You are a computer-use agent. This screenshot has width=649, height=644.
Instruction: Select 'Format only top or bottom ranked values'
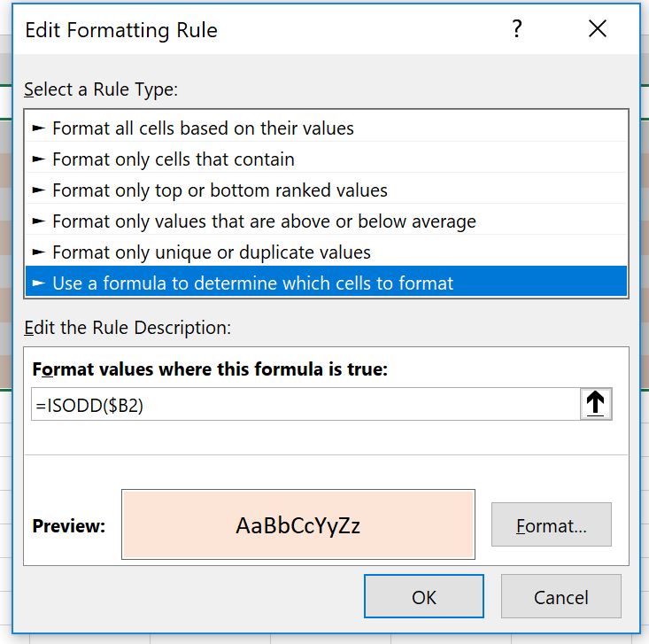point(220,190)
